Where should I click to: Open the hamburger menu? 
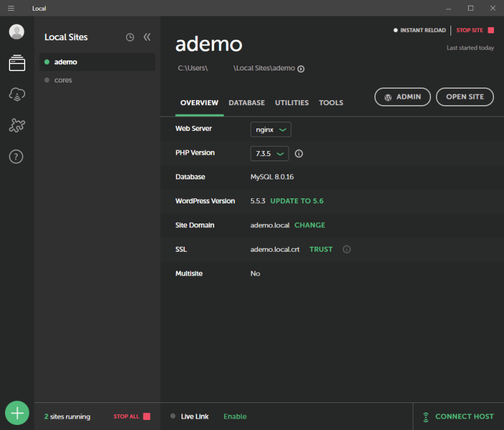pos(11,8)
